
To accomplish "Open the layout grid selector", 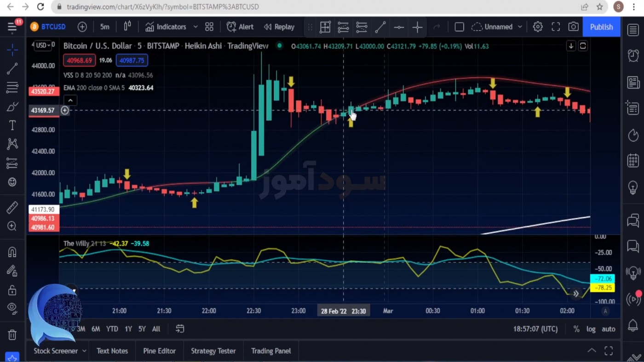I will 209,27.
